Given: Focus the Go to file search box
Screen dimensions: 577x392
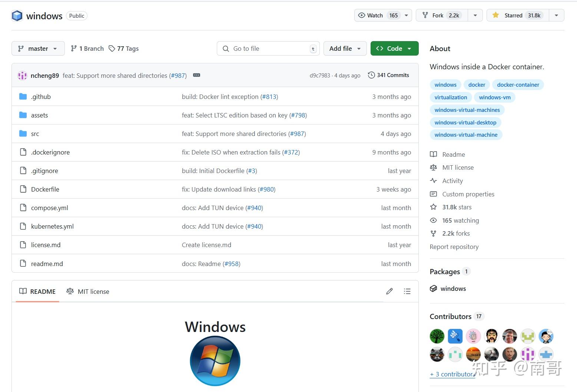Looking at the screenshot, I should pyautogui.click(x=268, y=49).
